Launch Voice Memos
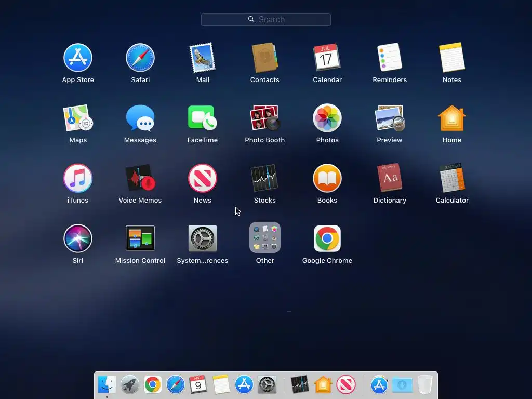Image resolution: width=532 pixels, height=399 pixels. 140,178
